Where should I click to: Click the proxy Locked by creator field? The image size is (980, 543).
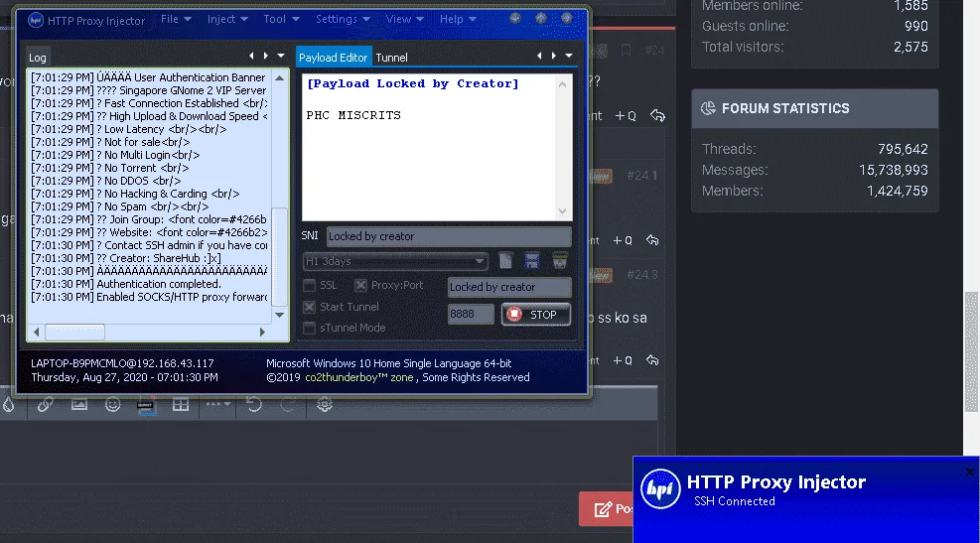(509, 287)
